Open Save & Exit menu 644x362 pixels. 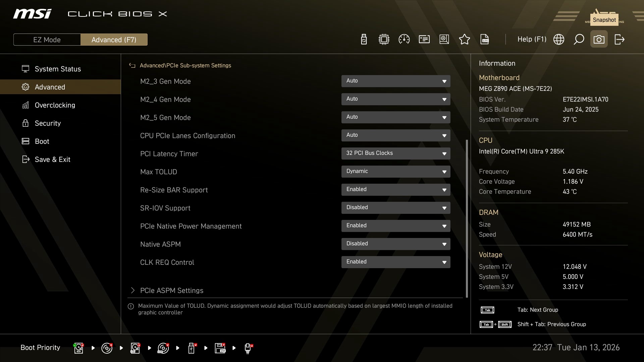[x=52, y=160]
